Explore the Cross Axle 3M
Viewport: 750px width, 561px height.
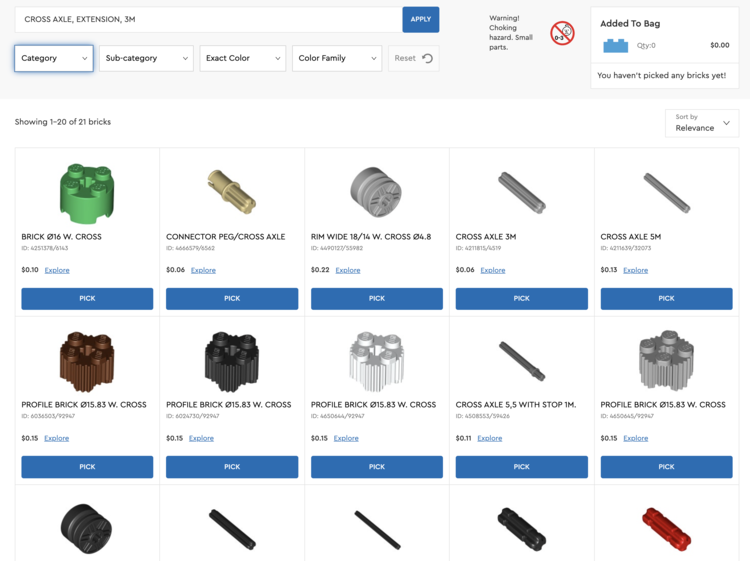[x=493, y=270]
